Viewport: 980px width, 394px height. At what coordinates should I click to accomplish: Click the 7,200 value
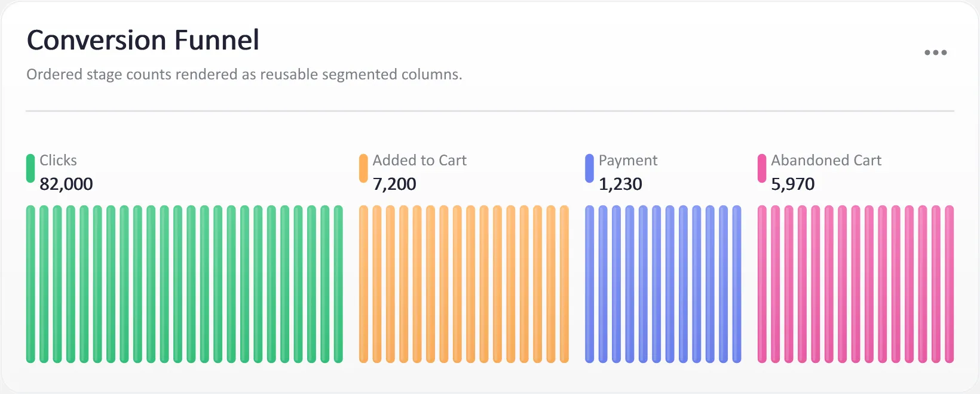coord(394,184)
